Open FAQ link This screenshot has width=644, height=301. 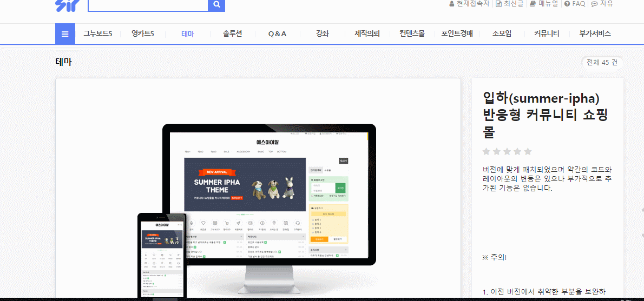click(x=575, y=4)
